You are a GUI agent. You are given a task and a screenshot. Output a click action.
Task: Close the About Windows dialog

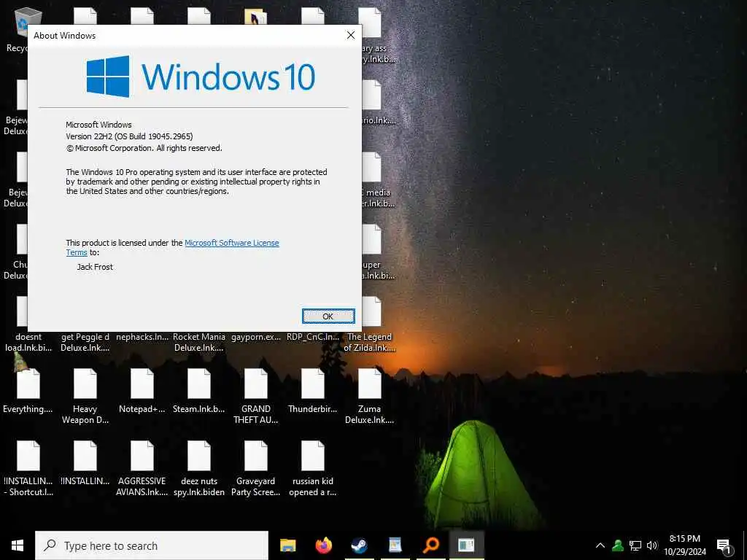coord(351,35)
